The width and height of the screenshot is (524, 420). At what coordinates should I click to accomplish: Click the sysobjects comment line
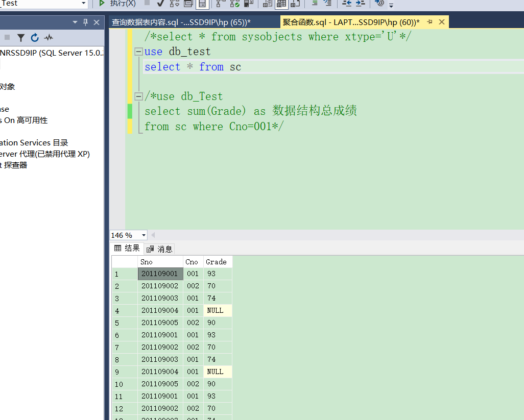[x=278, y=37]
